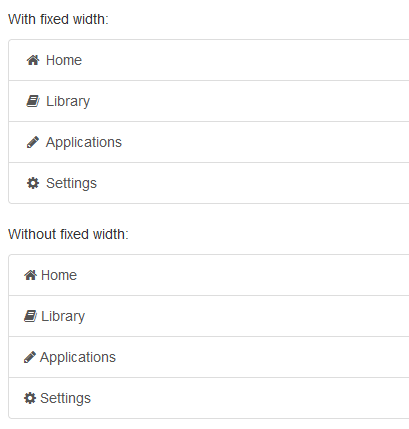Viewport: 409px width, 429px height.
Task: Open Home text in the fixed-width list
Action: [64, 60]
